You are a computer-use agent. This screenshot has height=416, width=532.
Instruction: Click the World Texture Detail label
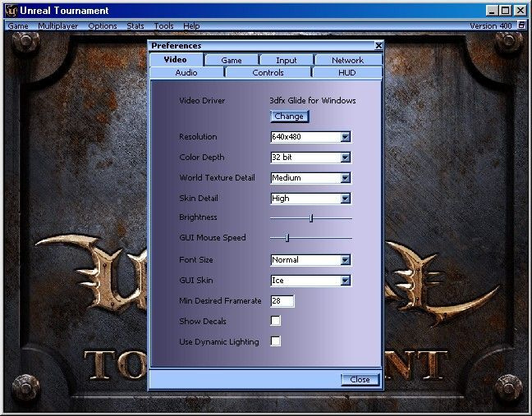tap(217, 178)
